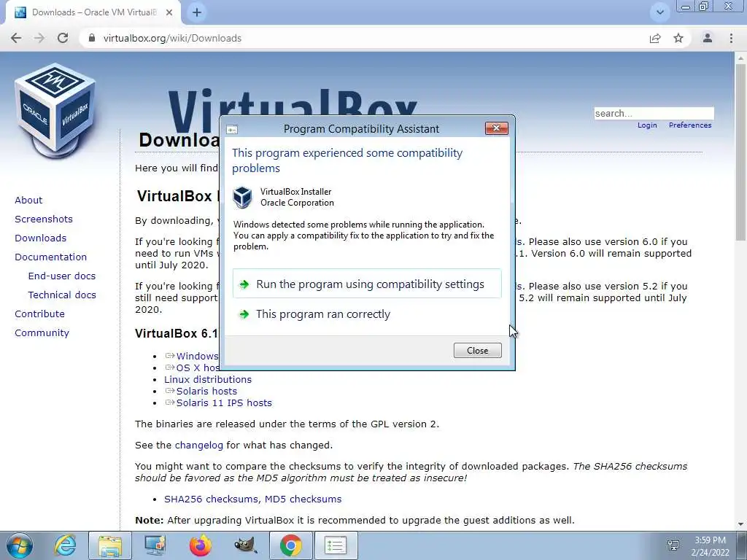Open Linux distributions link
The image size is (747, 560).
[x=208, y=379]
